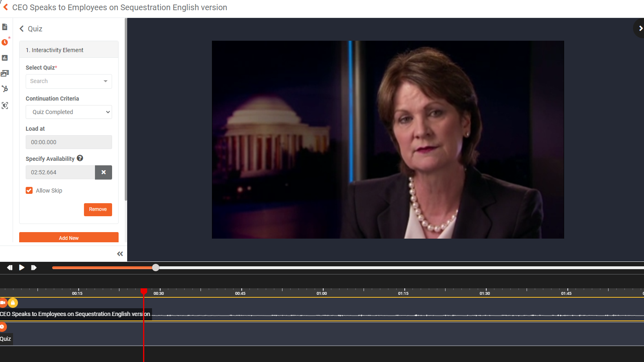This screenshot has width=644, height=362.
Task: Click the yellow lock icon on video track
Action: tap(13, 303)
